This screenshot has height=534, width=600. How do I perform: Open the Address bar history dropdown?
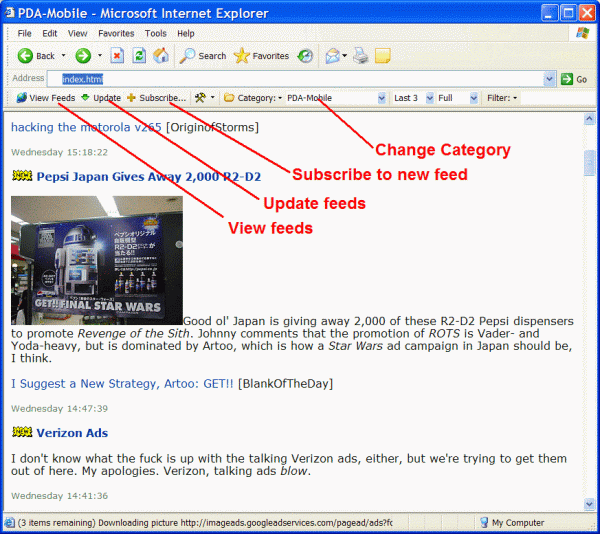(x=549, y=79)
